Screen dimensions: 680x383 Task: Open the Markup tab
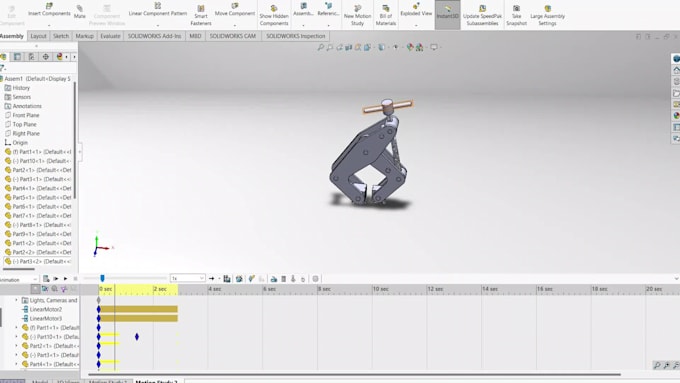84,36
